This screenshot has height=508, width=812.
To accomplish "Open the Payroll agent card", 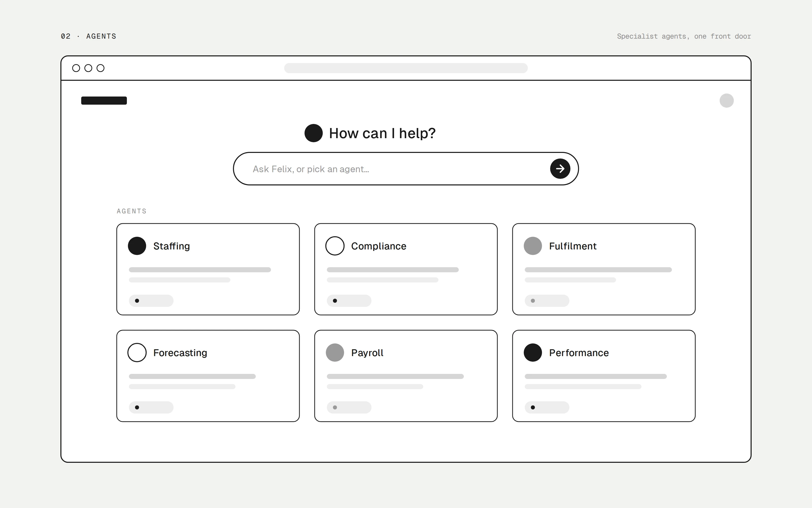I will click(406, 376).
